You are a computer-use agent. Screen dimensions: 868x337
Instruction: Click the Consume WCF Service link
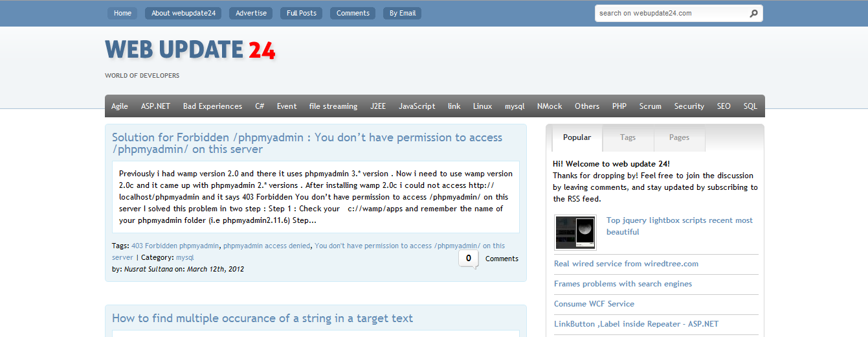[x=594, y=304]
